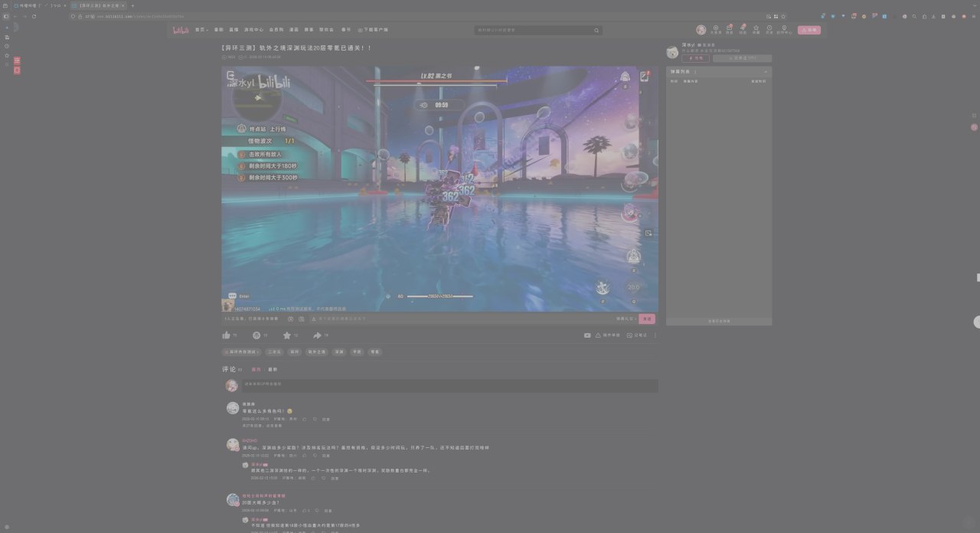980x533 pixels.
Task: Click the like (thumbs up) icon
Action: point(227,335)
